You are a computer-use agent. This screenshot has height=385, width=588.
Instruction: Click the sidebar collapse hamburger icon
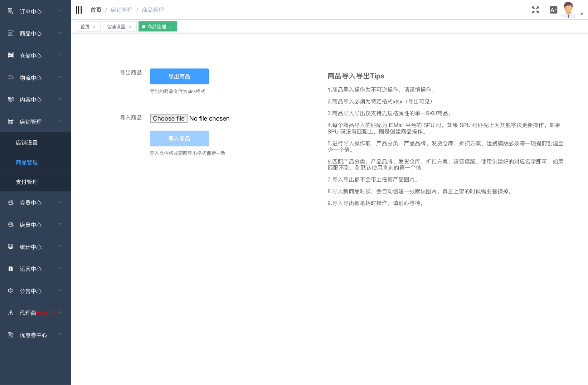pos(79,10)
